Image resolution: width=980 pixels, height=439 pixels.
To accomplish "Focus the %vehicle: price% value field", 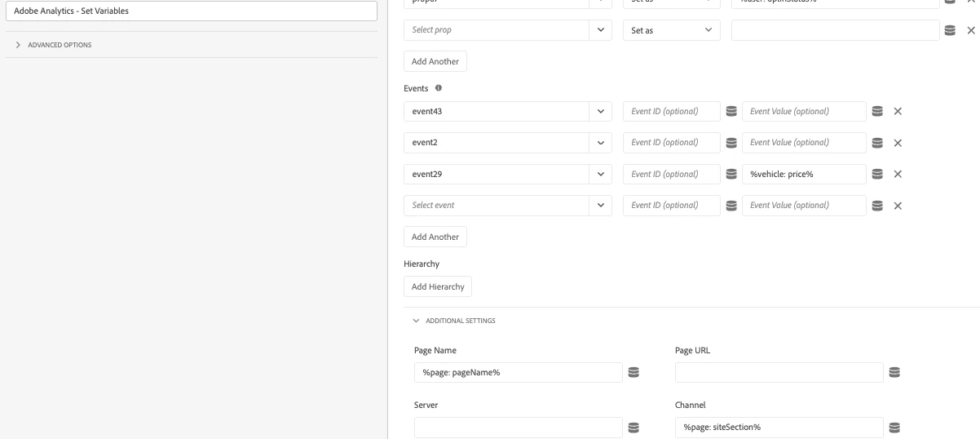I will pos(804,174).
